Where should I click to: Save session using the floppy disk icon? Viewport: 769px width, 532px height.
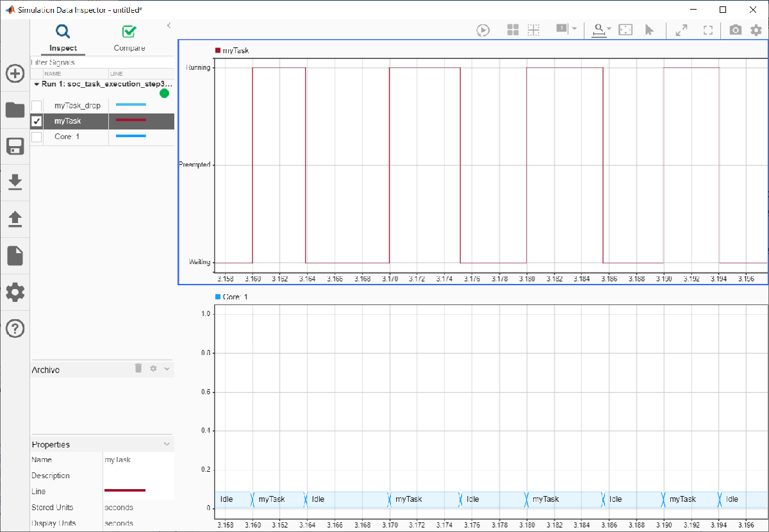point(15,146)
